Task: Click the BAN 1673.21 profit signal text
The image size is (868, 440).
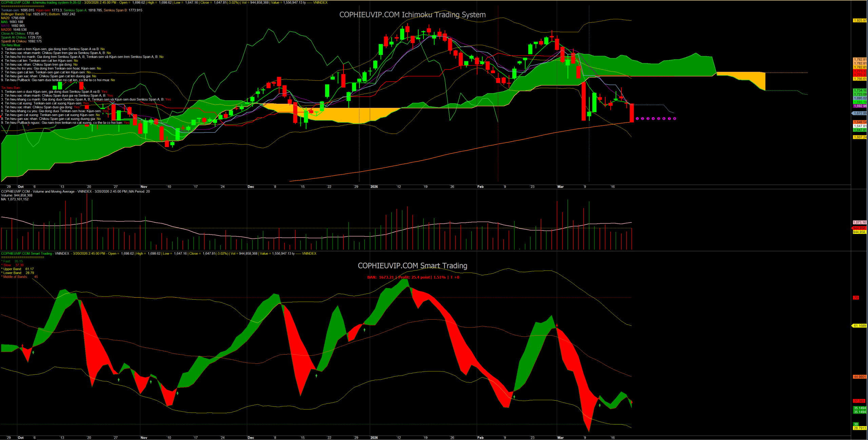Action: coord(413,277)
